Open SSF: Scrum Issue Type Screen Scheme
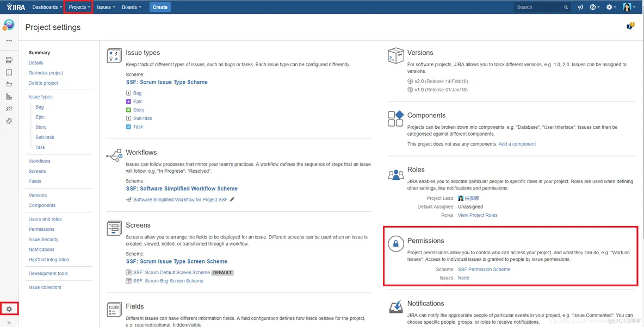 click(177, 261)
